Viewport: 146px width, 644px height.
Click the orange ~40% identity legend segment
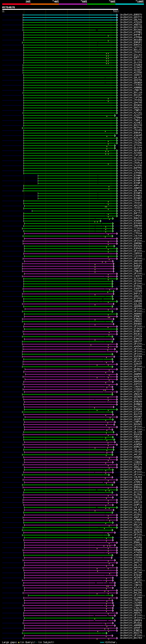click(45, 4)
